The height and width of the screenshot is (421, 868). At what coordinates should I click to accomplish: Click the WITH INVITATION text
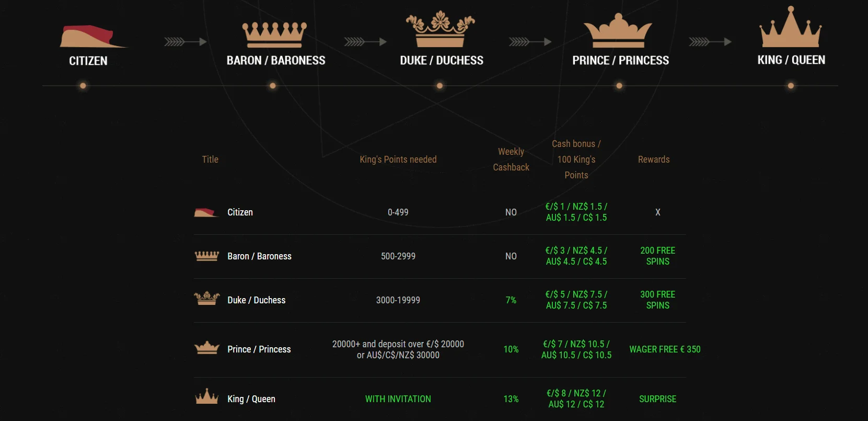398,399
